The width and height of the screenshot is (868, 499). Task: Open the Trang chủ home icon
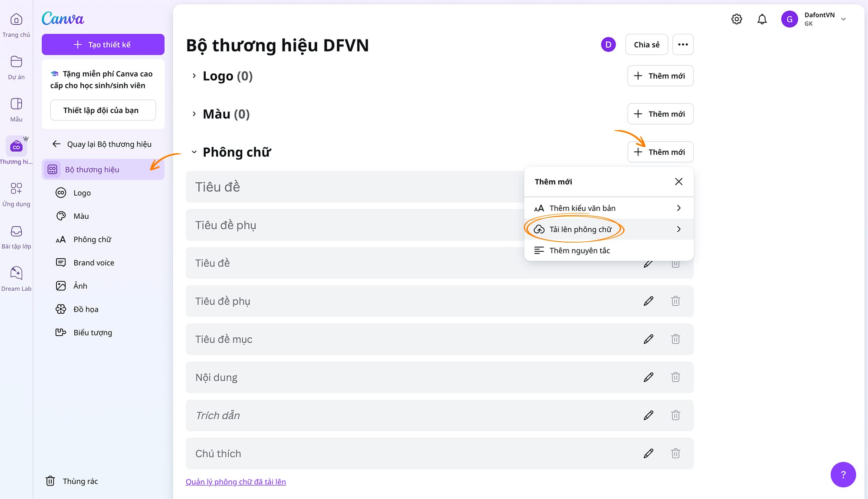(x=16, y=19)
